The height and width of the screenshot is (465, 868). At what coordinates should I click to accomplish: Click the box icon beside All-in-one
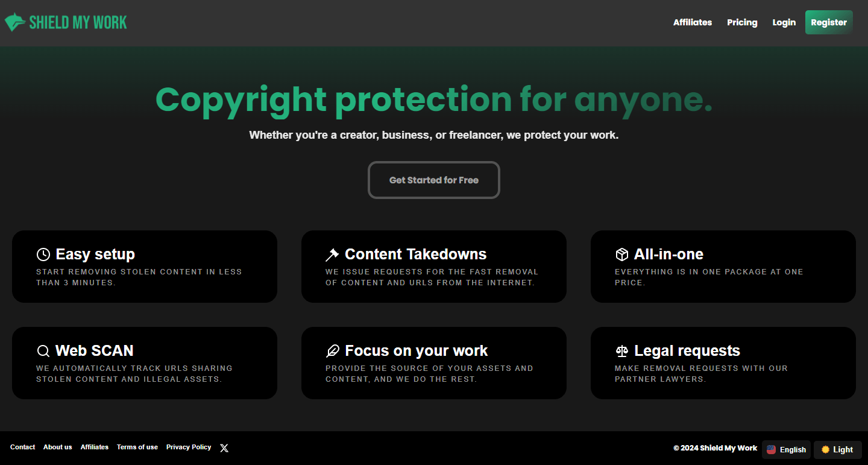coord(621,255)
